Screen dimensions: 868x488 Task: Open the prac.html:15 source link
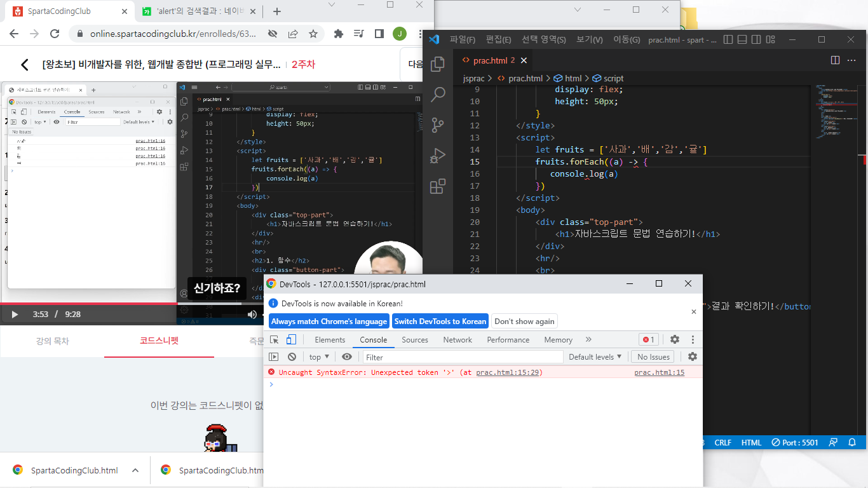[x=659, y=372]
